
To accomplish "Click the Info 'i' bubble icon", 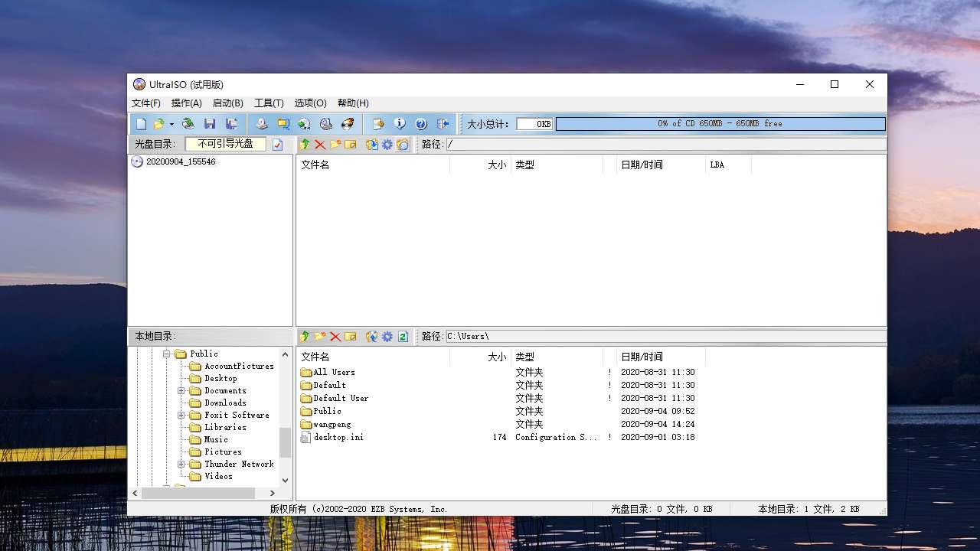I will [x=400, y=124].
